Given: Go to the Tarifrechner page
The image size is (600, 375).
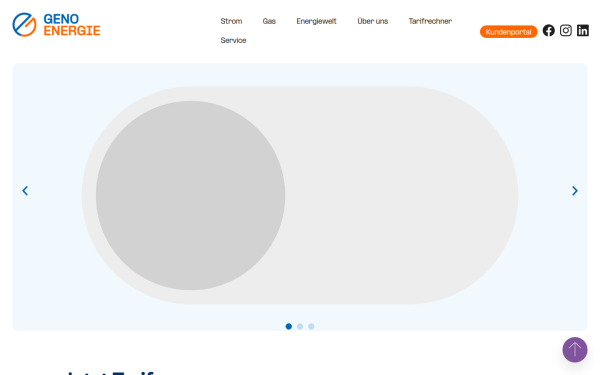Looking at the screenshot, I should click(430, 21).
